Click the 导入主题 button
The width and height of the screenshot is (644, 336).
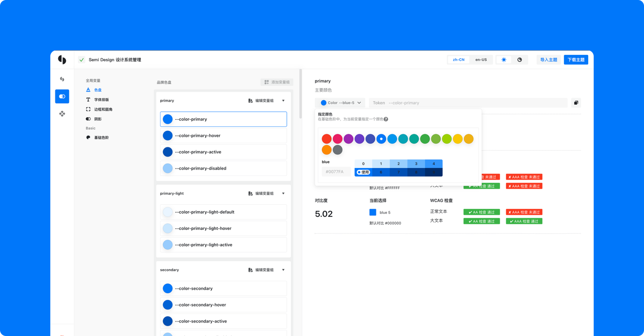pyautogui.click(x=548, y=60)
